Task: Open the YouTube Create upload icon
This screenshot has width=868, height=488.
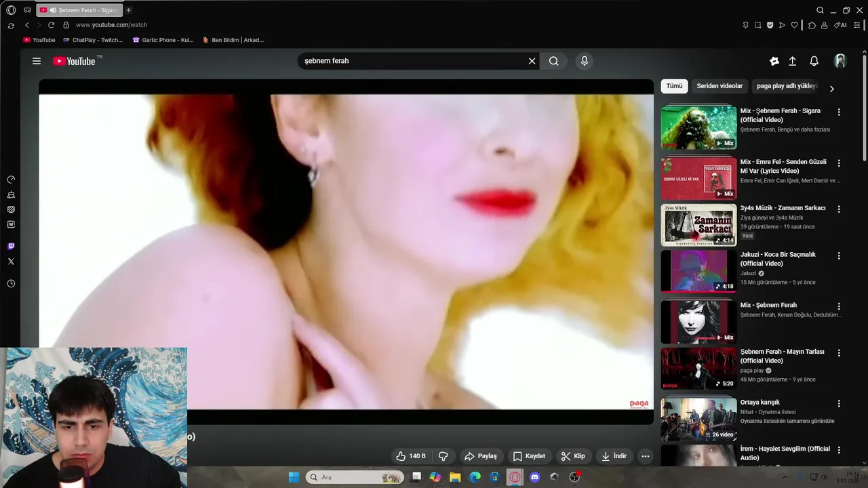Action: [x=792, y=61]
